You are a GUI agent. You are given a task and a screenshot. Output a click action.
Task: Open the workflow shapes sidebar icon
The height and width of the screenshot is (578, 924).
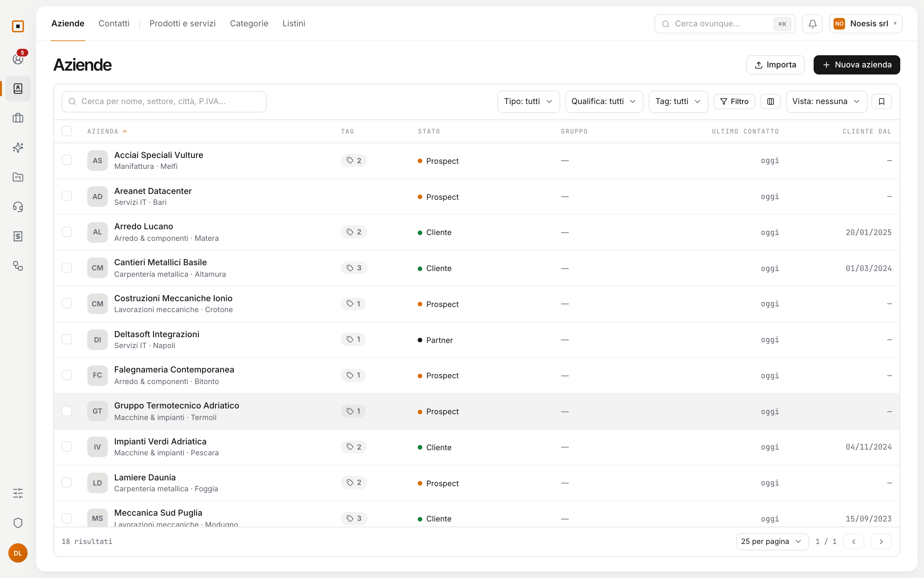point(18,266)
